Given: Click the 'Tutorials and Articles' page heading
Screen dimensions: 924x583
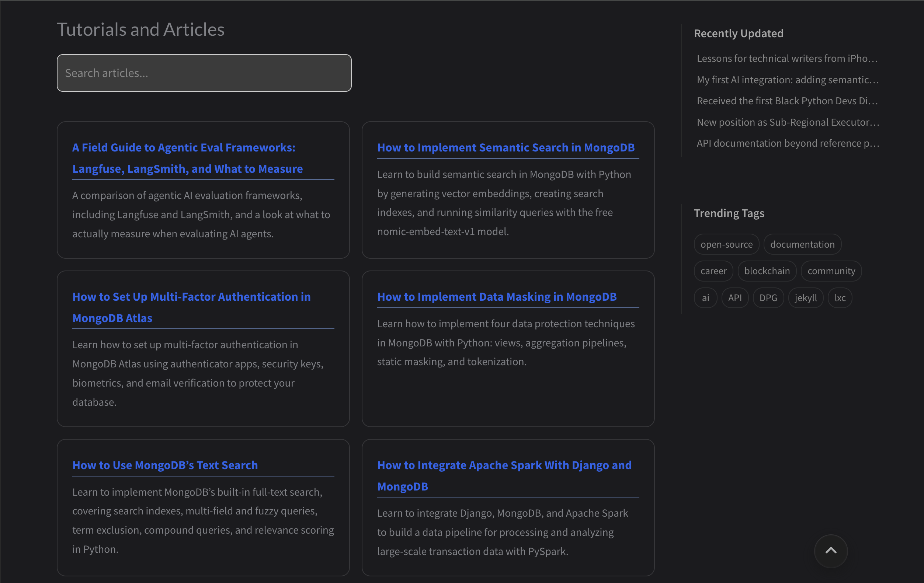Looking at the screenshot, I should click(x=141, y=29).
